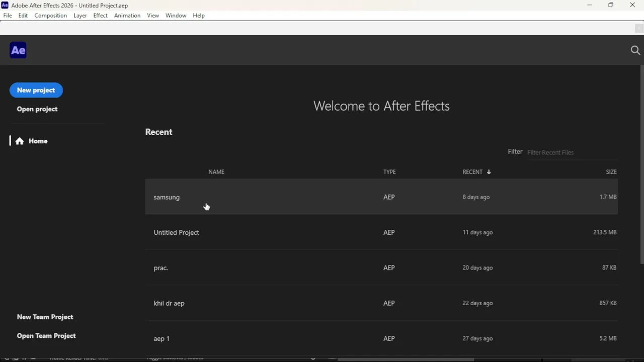The image size is (644, 362).
Task: Click the Ae title bar icon
Action: point(5,5)
